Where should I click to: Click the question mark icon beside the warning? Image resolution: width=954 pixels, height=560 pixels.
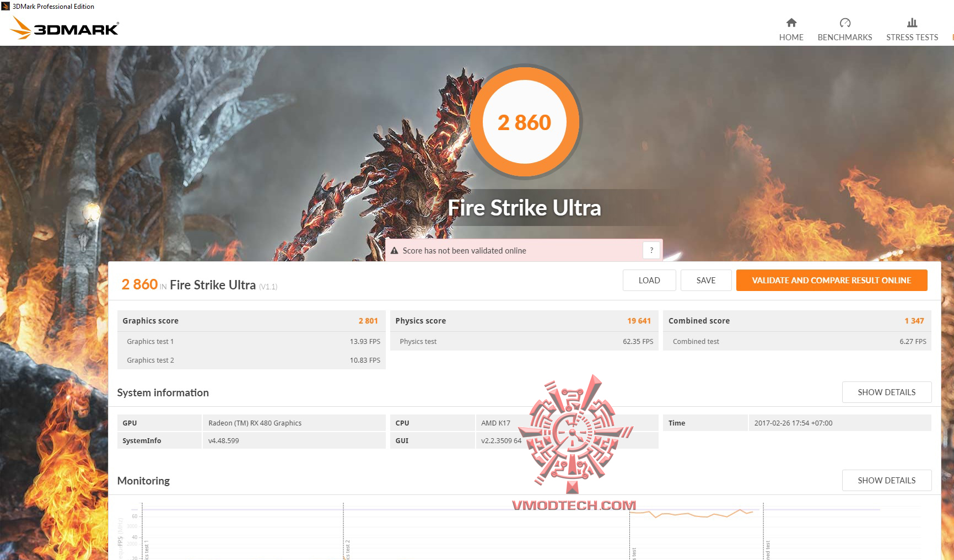pos(651,250)
